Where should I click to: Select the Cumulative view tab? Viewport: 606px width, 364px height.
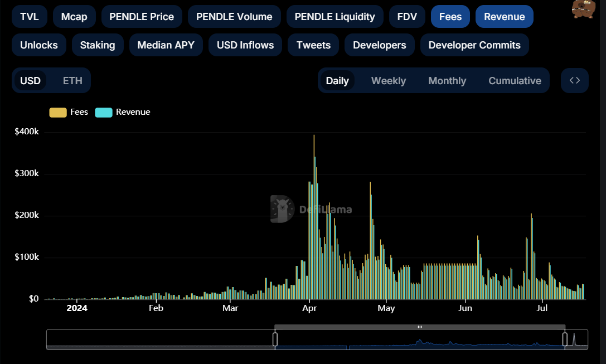click(x=515, y=81)
